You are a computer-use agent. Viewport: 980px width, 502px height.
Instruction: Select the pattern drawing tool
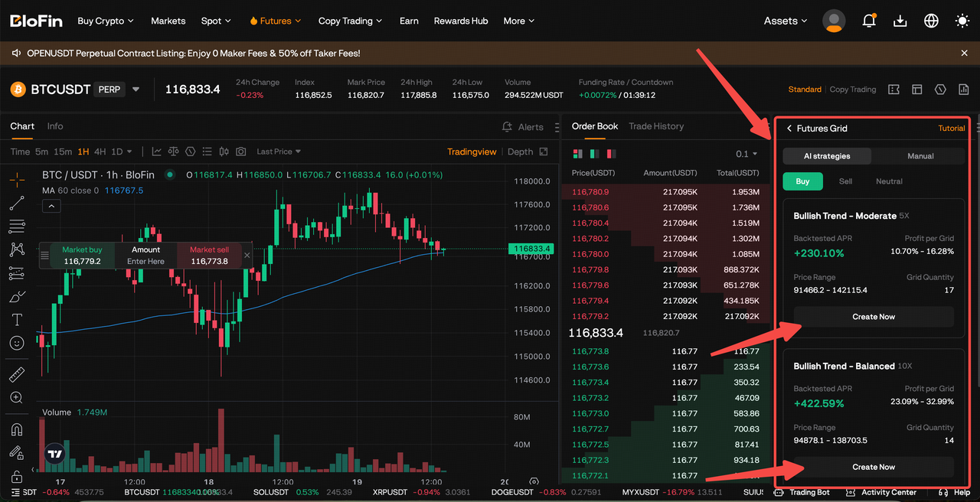coord(17,249)
